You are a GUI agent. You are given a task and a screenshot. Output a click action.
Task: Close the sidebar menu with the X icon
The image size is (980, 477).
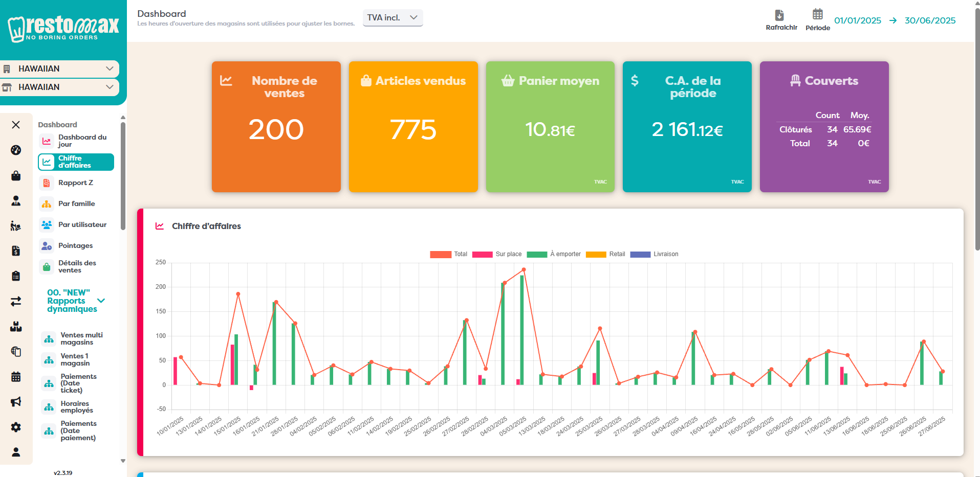(16, 125)
